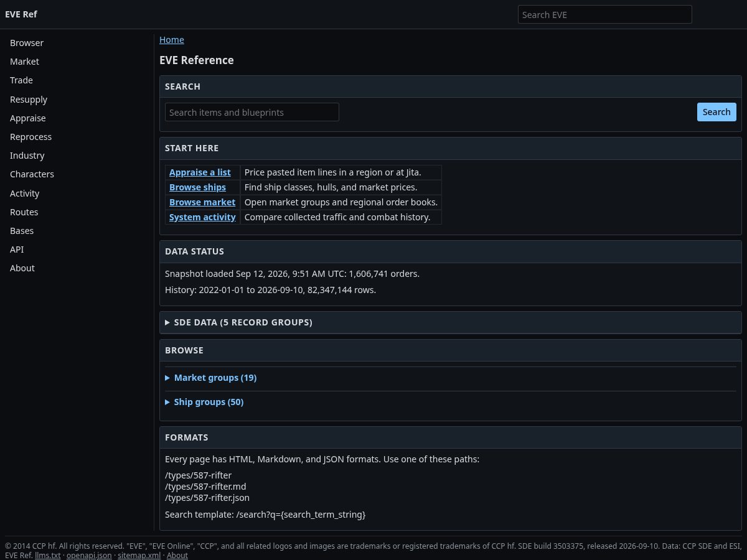Open the About footer link
The height and width of the screenshot is (560, 747).
(177, 555)
